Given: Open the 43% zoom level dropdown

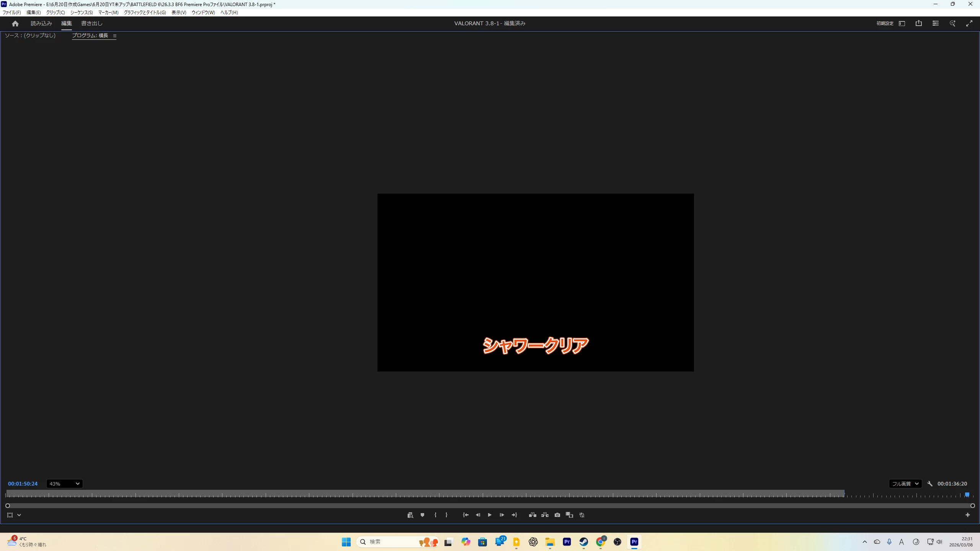Looking at the screenshot, I should 64,484.
